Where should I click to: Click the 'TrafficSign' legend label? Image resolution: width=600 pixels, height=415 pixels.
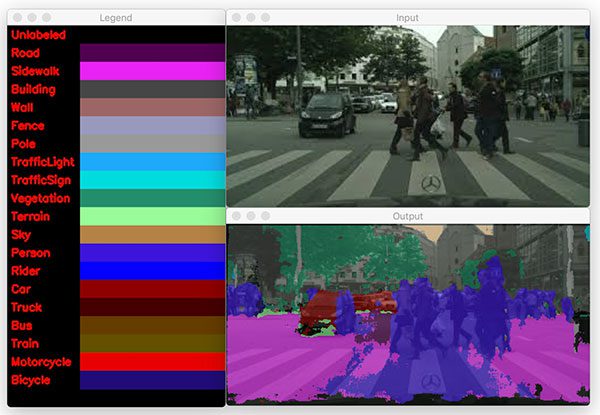click(x=41, y=180)
